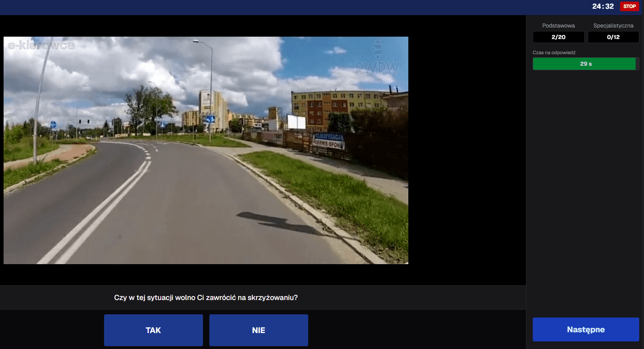Answer NIE to the question
Image resolution: width=644 pixels, height=349 pixels.
[259, 330]
